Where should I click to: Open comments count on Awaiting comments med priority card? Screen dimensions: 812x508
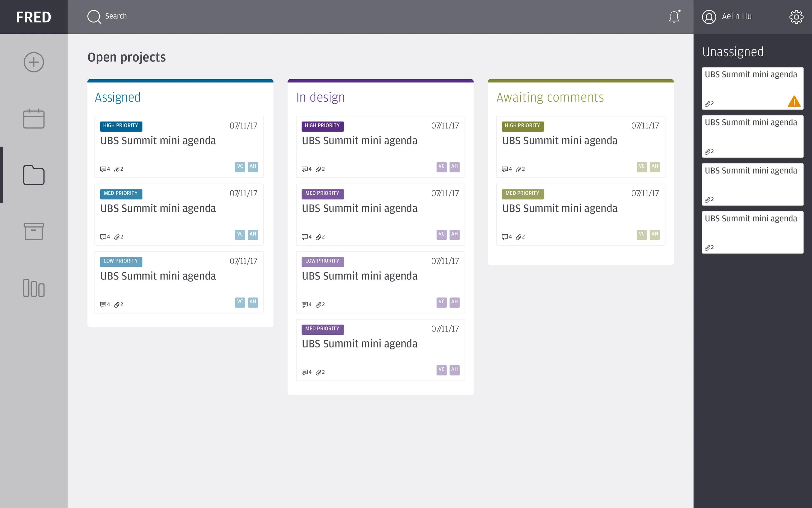(x=507, y=237)
